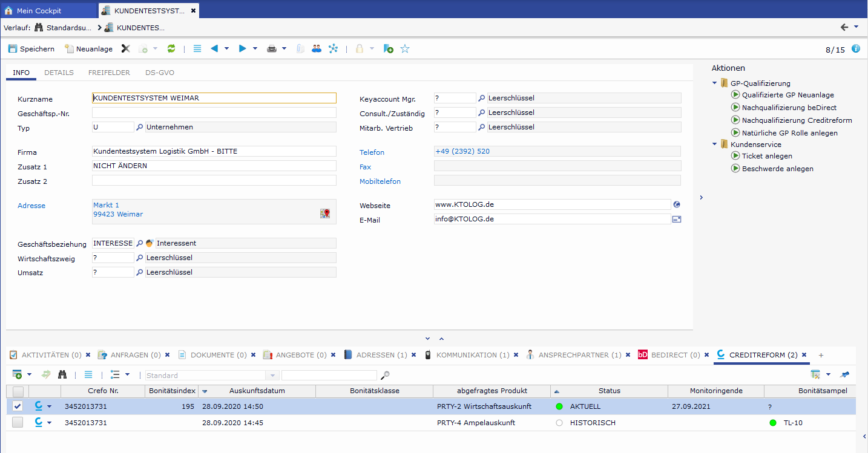Open the ANSPRECHPARTNER (1) tab
The height and width of the screenshot is (453, 868).
pos(579,355)
